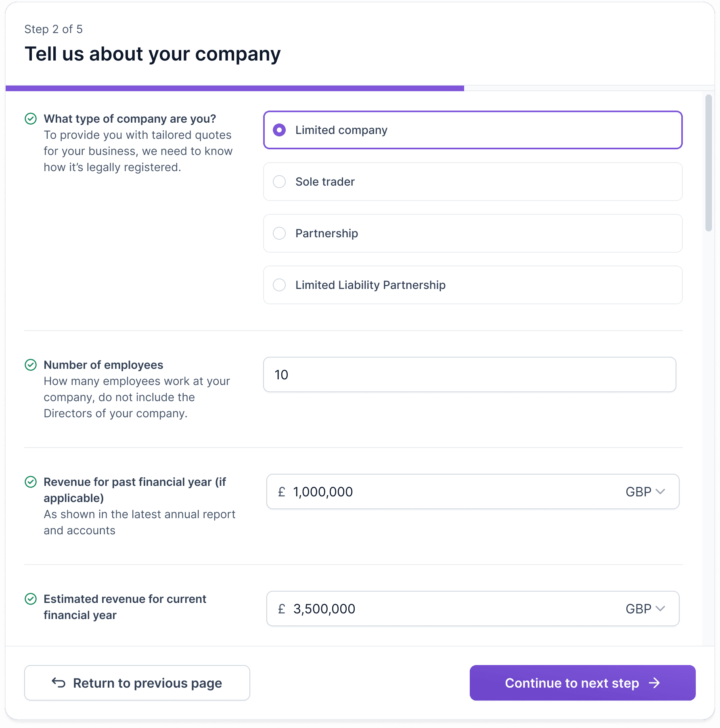
Task: Click Continue to next step
Action: pyautogui.click(x=583, y=683)
